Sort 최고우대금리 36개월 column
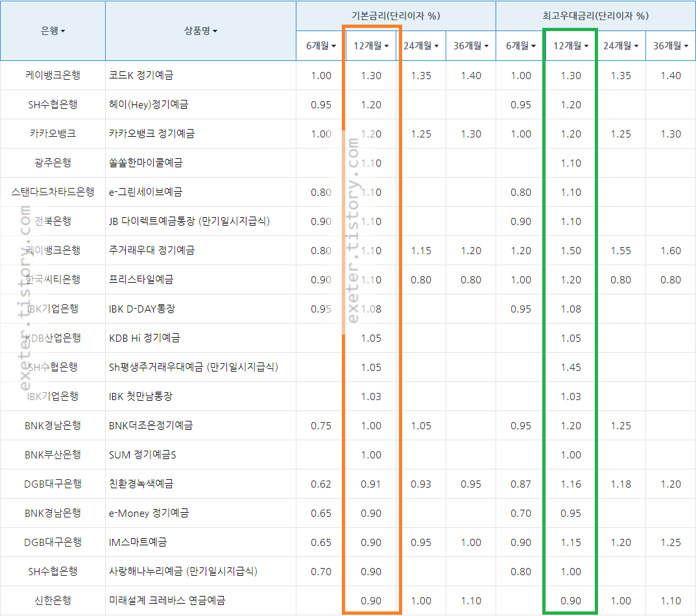The width and height of the screenshot is (696, 616). [x=671, y=45]
